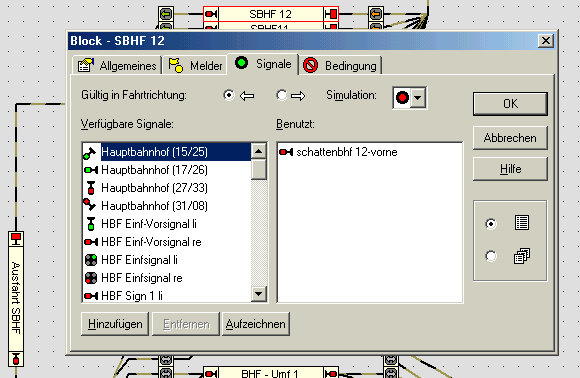Click the yellow arrow signal right of SBHF 12
The image size is (580, 378).
point(376,14)
